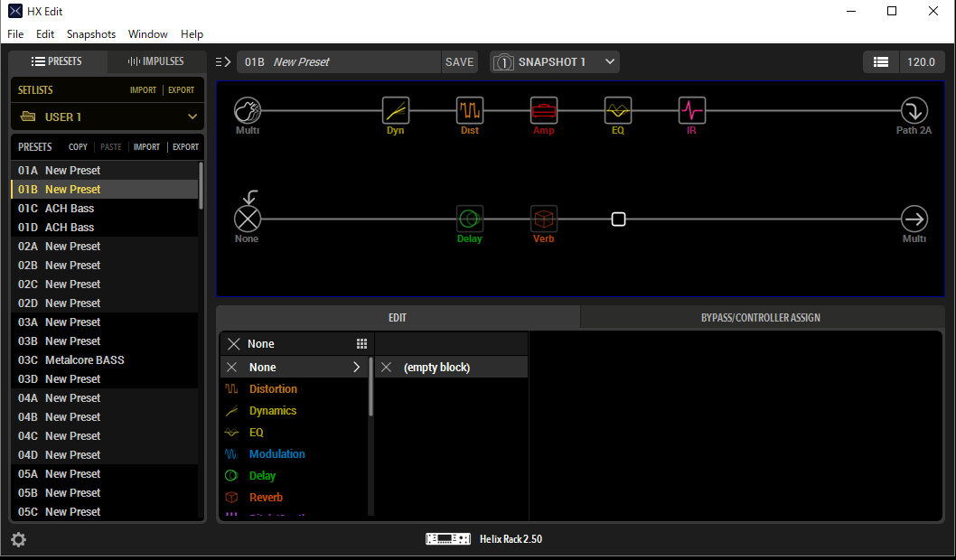
Task: Select the Verb reverb block
Action: coord(544,219)
